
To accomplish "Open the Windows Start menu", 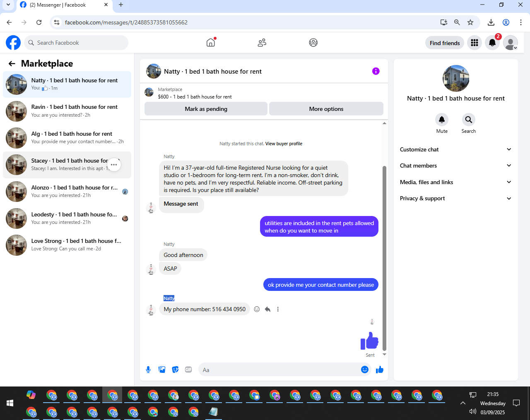I will (10, 403).
